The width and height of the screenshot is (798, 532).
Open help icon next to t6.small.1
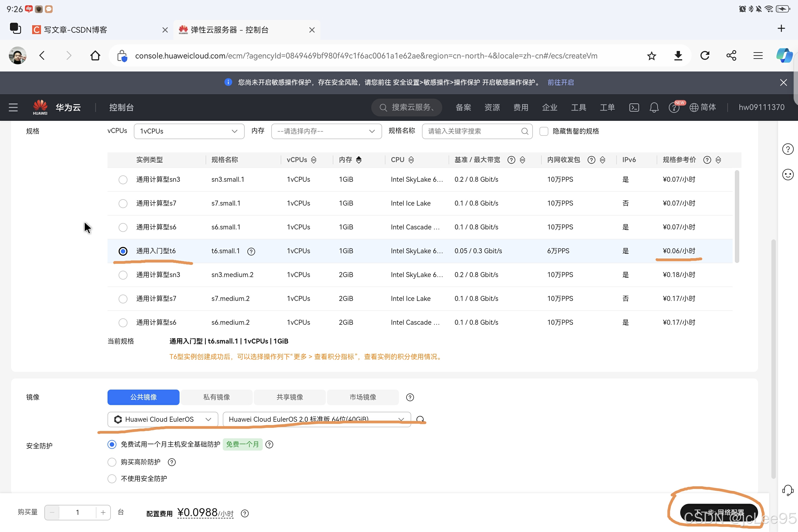tap(251, 251)
